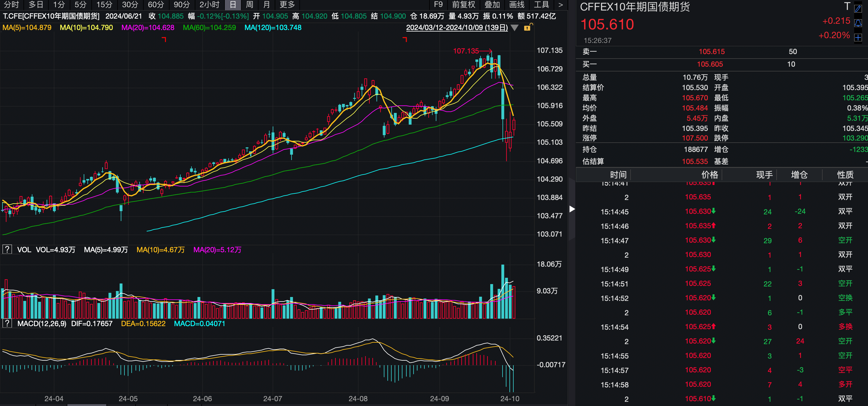Click the pencil edit icon beside T
Image resolution: width=868 pixels, height=406 pixels.
click(858, 8)
